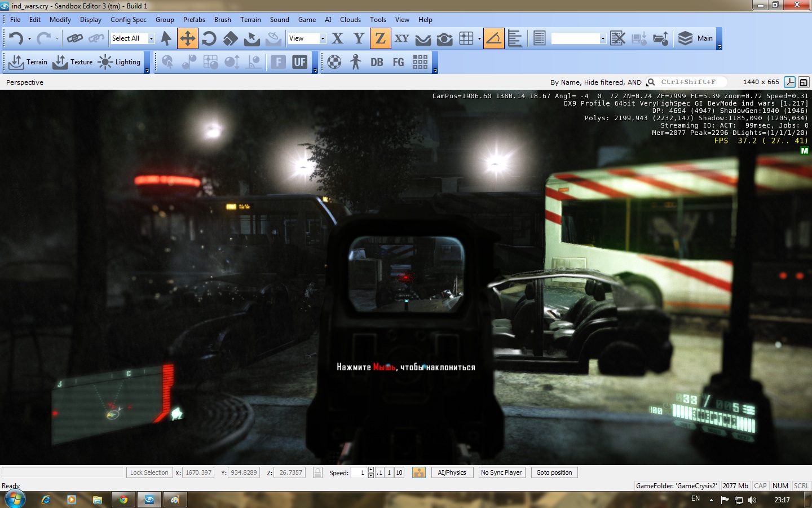Image resolution: width=812 pixels, height=508 pixels.
Task: Select the Scale tool
Action: (230, 38)
